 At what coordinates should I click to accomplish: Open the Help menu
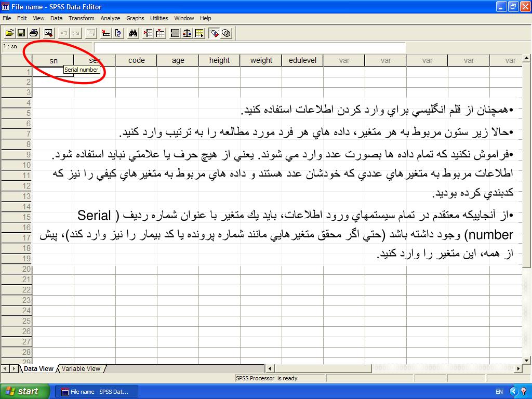206,18
